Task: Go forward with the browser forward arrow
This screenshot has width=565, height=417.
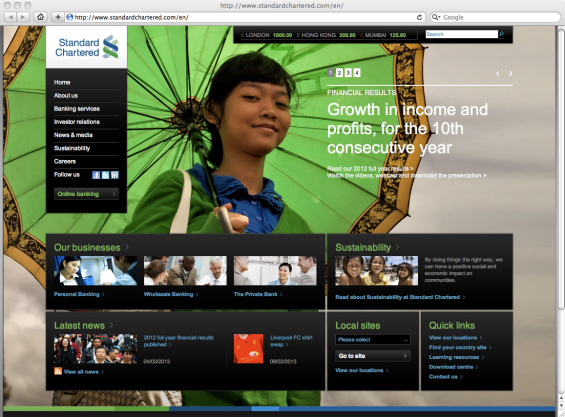Action: click(x=23, y=17)
